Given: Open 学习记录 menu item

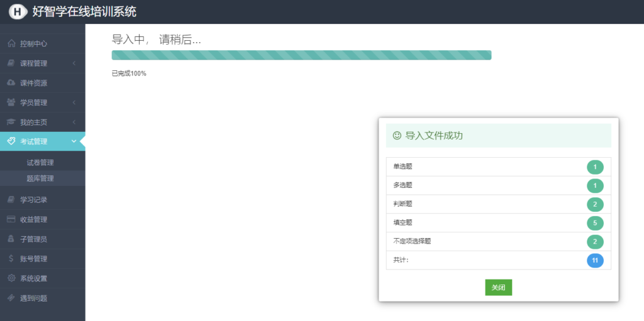Looking at the screenshot, I should (x=43, y=200).
